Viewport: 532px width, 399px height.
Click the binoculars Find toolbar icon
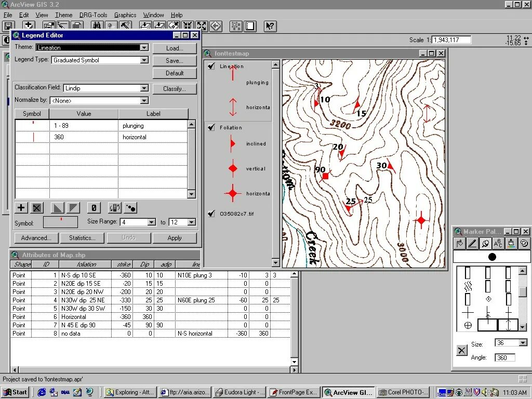[97, 26]
